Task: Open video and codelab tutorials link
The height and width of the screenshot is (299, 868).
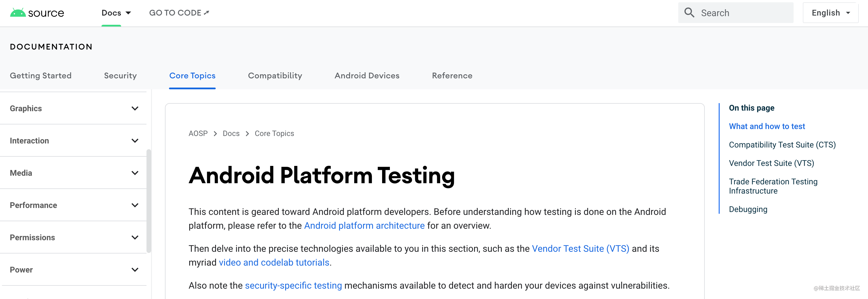Action: coord(274,262)
